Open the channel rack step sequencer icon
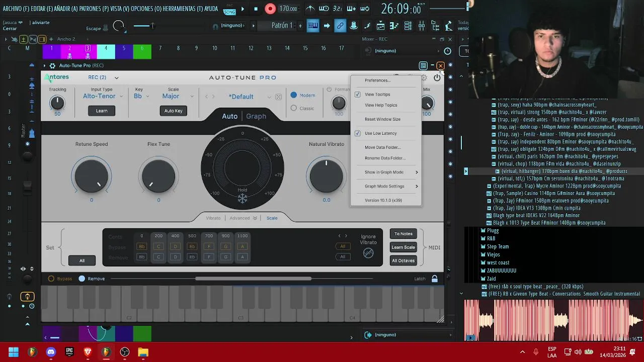This screenshot has width=644, height=362. point(408,26)
